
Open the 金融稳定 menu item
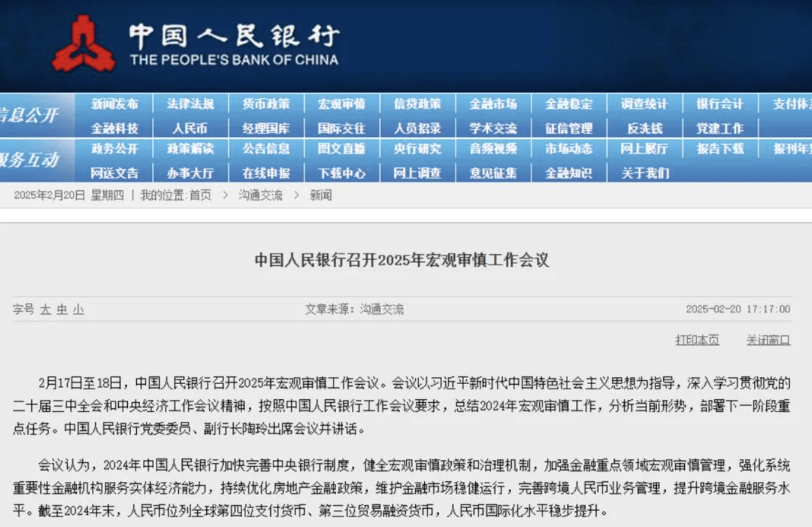coord(569,104)
